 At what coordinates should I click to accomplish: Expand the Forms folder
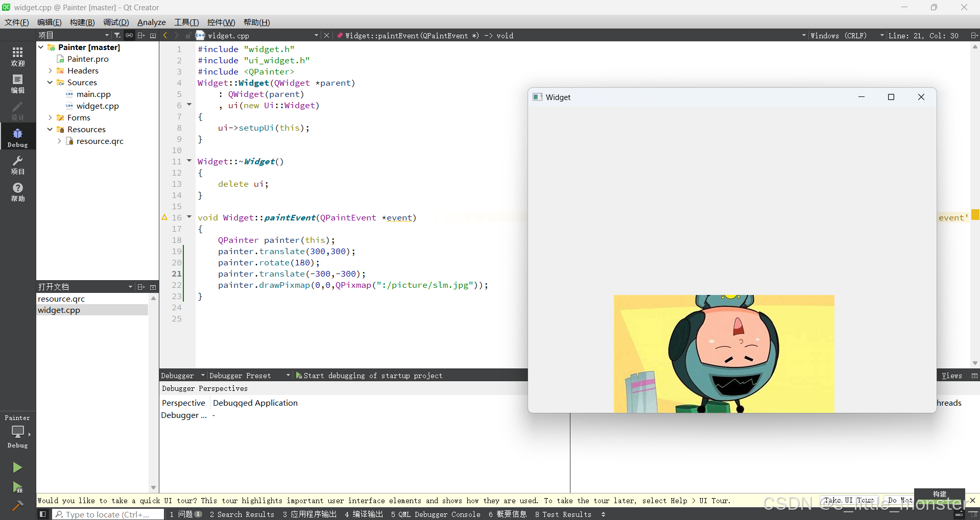(50, 117)
